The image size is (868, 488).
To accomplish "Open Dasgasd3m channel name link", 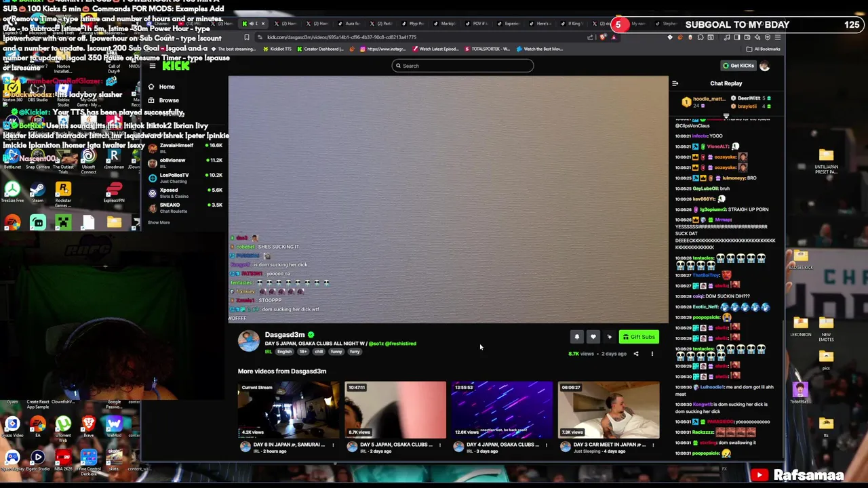I will coord(285,335).
